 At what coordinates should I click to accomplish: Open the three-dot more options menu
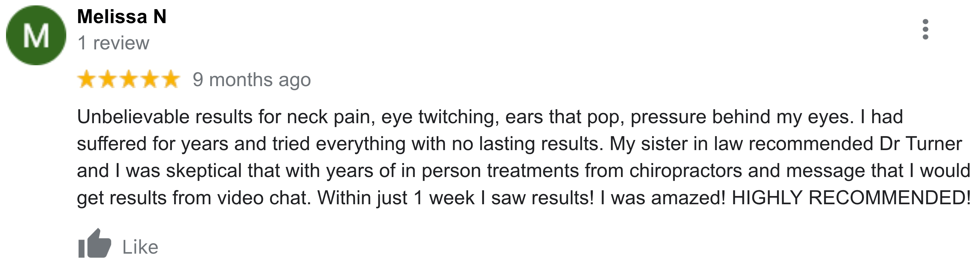pos(925,29)
